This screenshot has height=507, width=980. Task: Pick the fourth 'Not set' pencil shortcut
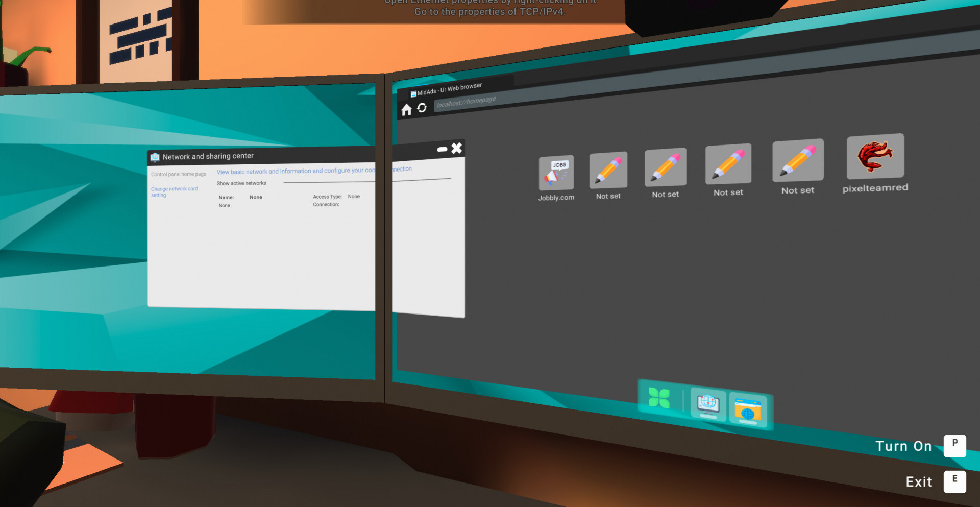798,160
